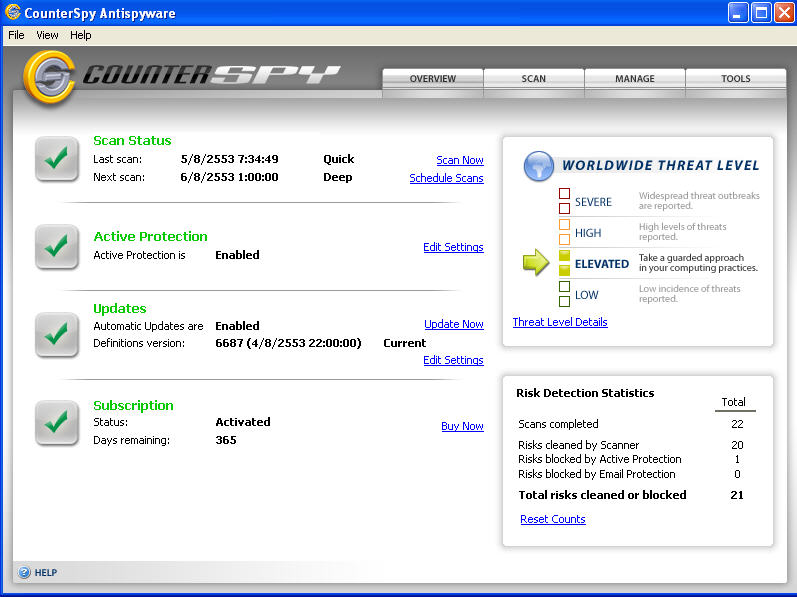This screenshot has height=597, width=797.
Task: Click the Updates green checkmark icon
Action: [x=57, y=335]
